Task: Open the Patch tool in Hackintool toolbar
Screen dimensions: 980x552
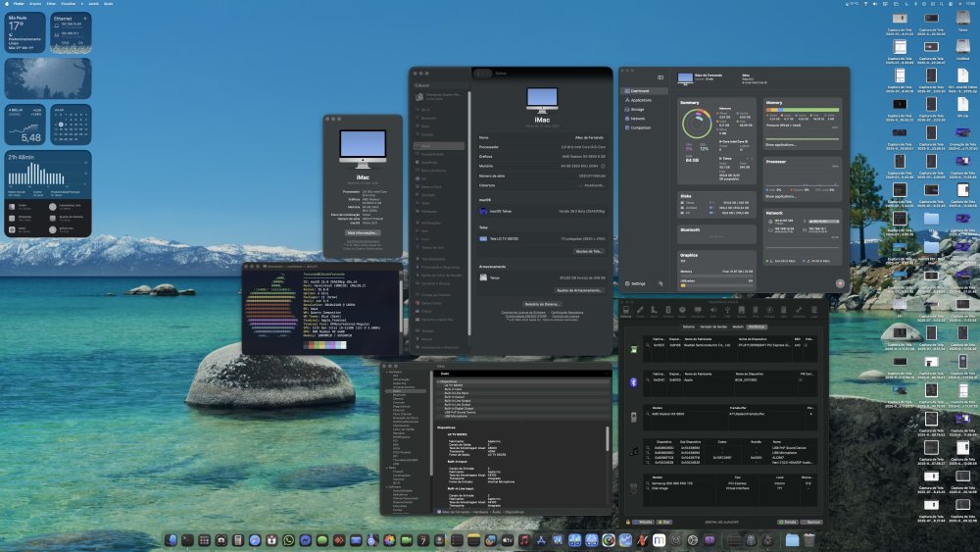Action: pos(640,310)
